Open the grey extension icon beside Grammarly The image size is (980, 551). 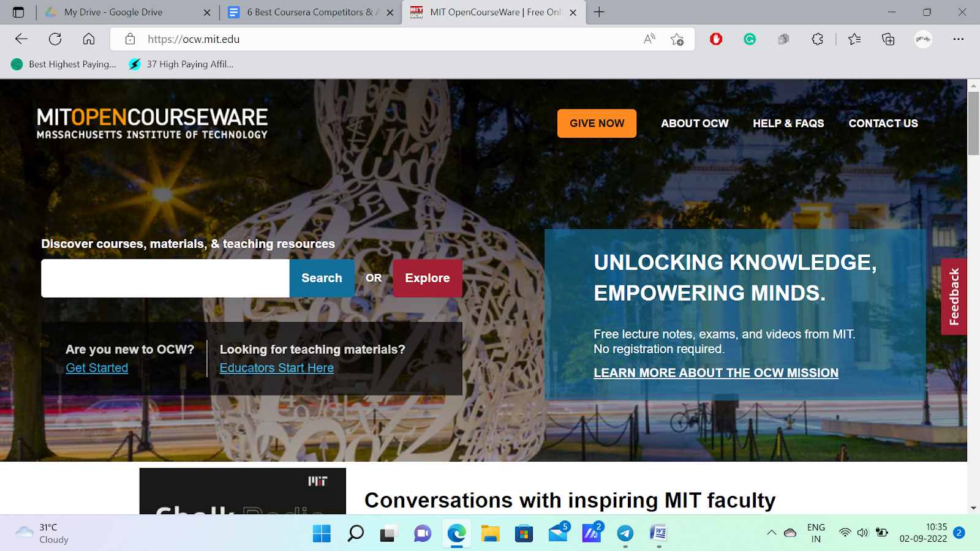[783, 39]
